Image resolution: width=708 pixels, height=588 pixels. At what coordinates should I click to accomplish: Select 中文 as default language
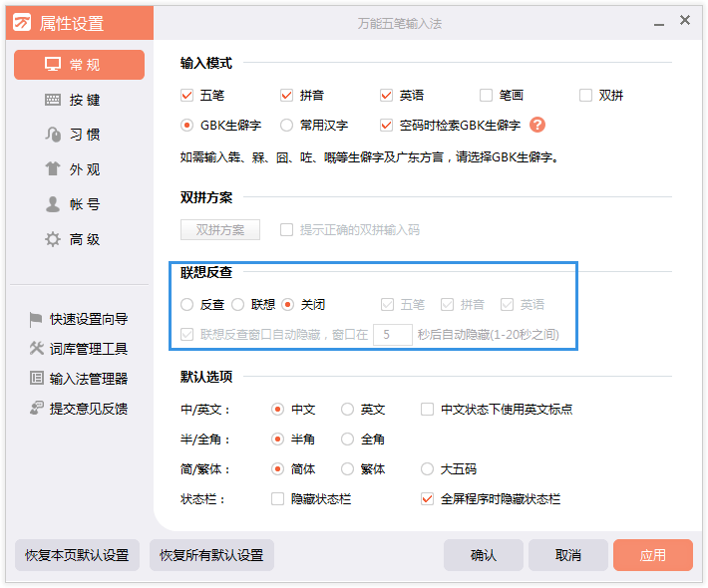[277, 410]
